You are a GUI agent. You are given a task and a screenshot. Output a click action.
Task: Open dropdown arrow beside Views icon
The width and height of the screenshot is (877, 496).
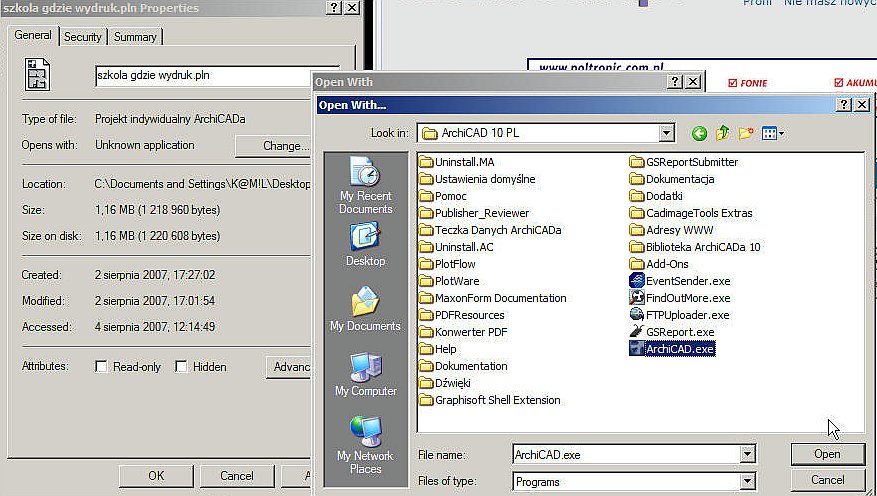coord(781,134)
